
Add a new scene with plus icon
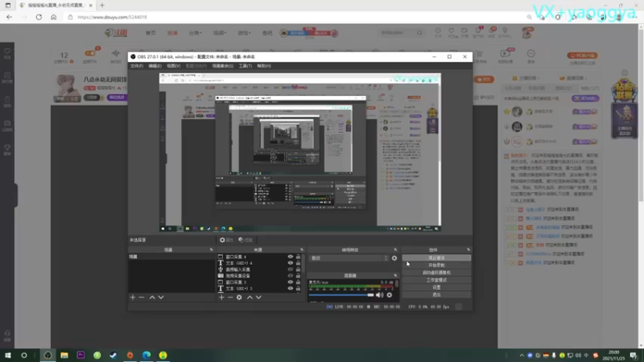click(133, 297)
